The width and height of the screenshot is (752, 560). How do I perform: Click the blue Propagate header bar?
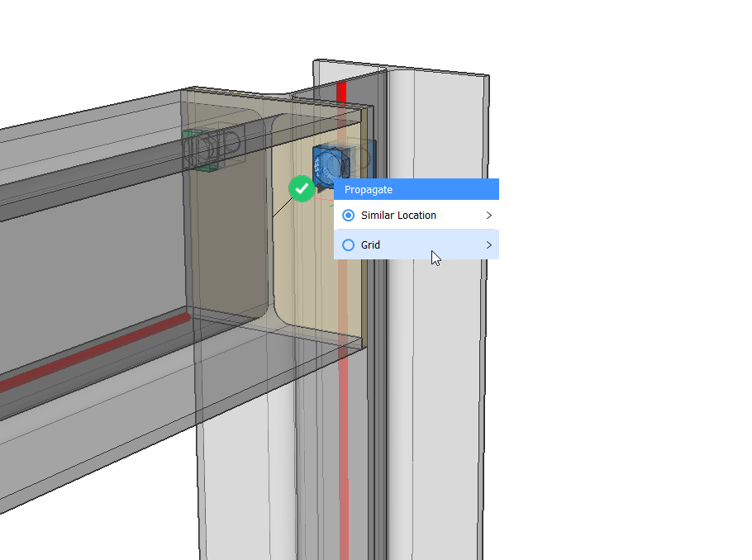pos(416,190)
